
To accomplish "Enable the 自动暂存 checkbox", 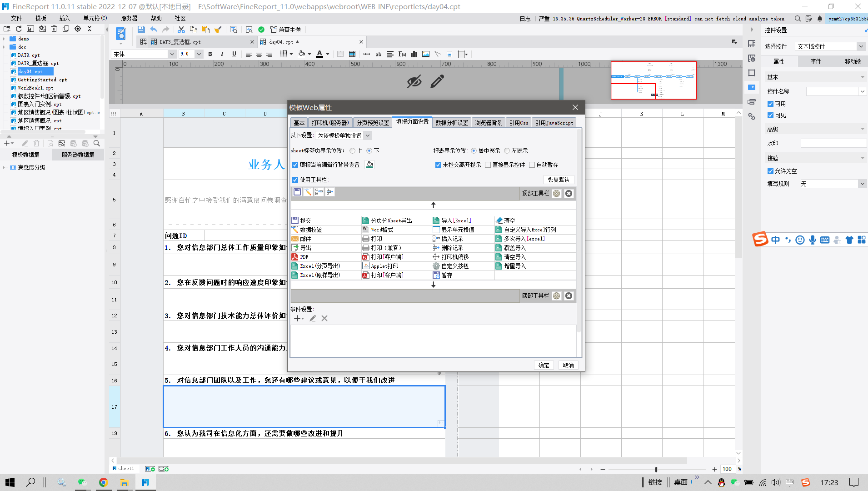I will 532,165.
